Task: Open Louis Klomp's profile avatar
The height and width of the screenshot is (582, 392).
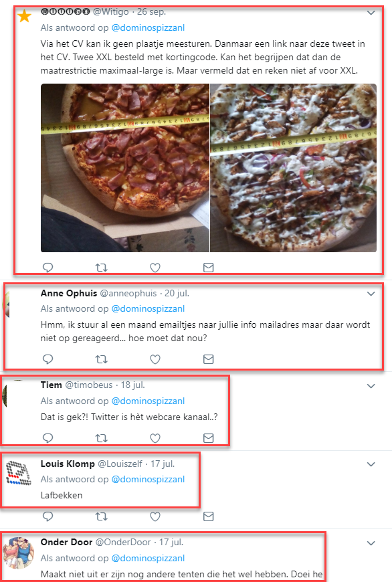Action: pos(19,473)
